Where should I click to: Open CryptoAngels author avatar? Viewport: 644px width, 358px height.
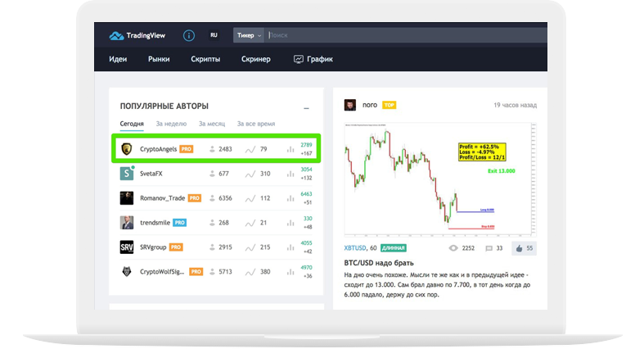tap(127, 149)
